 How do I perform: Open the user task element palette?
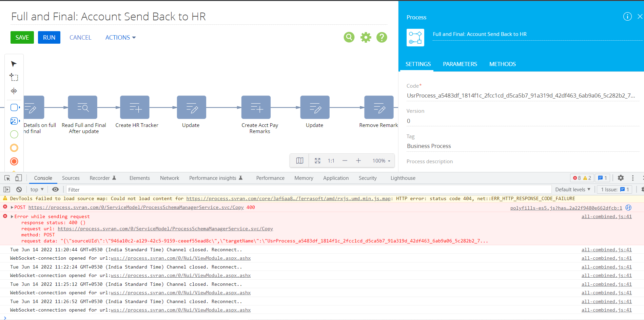15,107
